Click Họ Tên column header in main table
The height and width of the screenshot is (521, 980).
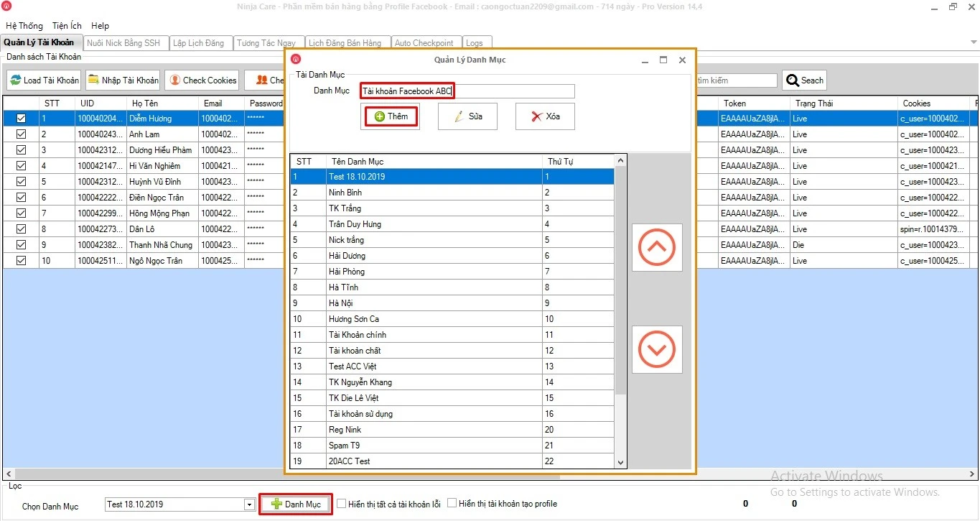tap(162, 103)
